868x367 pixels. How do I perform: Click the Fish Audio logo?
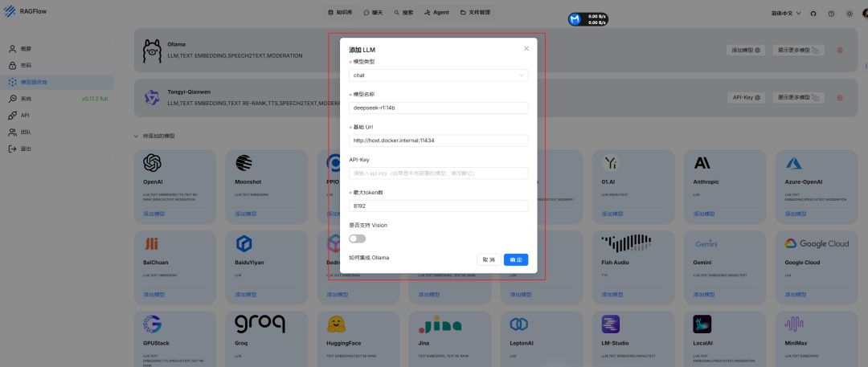pyautogui.click(x=626, y=243)
